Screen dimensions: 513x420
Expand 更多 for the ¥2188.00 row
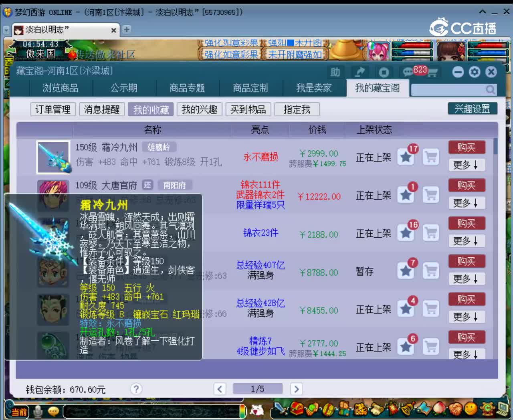[x=467, y=240]
